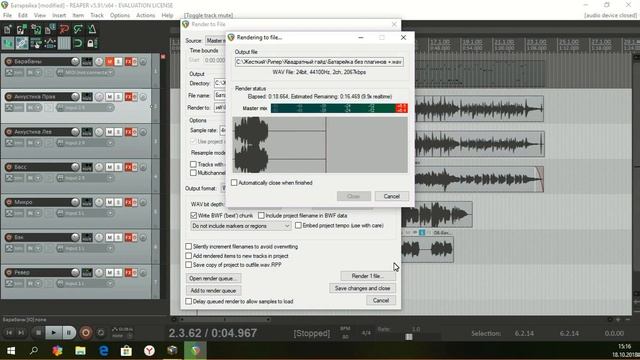Solo the Барабаны track
640x360 pixels.
[x=118, y=62]
